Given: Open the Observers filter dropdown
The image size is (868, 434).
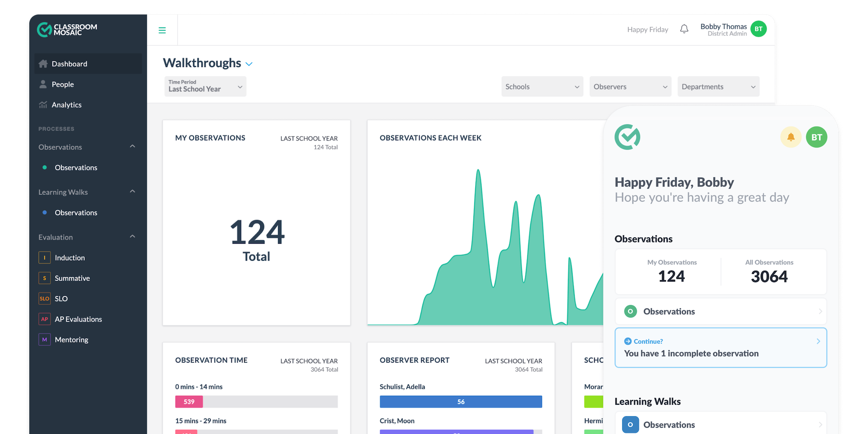Looking at the screenshot, I should click(630, 86).
